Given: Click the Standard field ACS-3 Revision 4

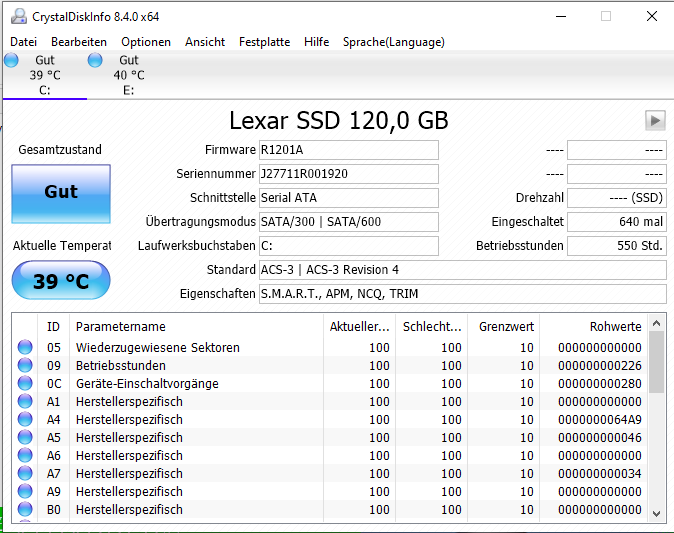Looking at the screenshot, I should click(x=463, y=270).
